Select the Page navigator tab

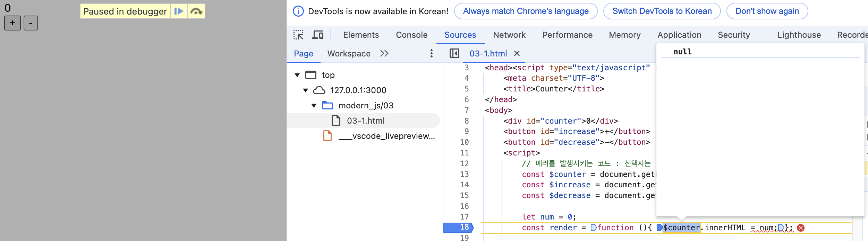304,54
